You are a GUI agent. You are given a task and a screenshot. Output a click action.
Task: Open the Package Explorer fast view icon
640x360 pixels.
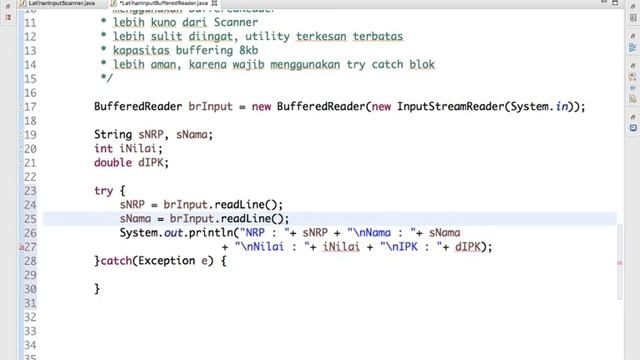click(x=8, y=17)
